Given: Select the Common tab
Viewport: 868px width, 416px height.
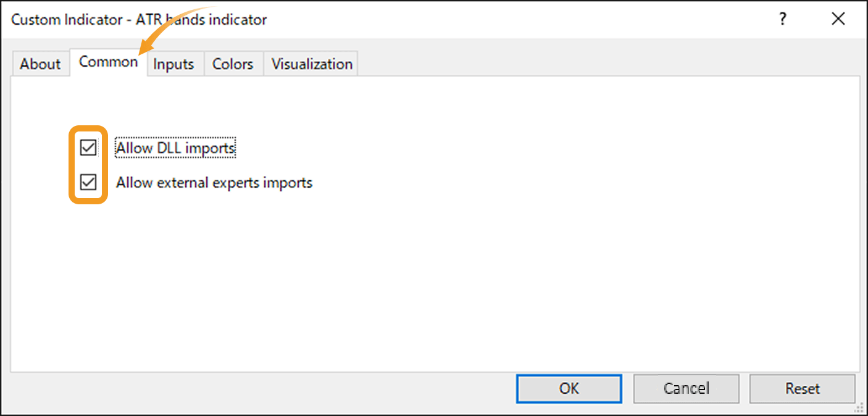Looking at the screenshot, I should (108, 62).
